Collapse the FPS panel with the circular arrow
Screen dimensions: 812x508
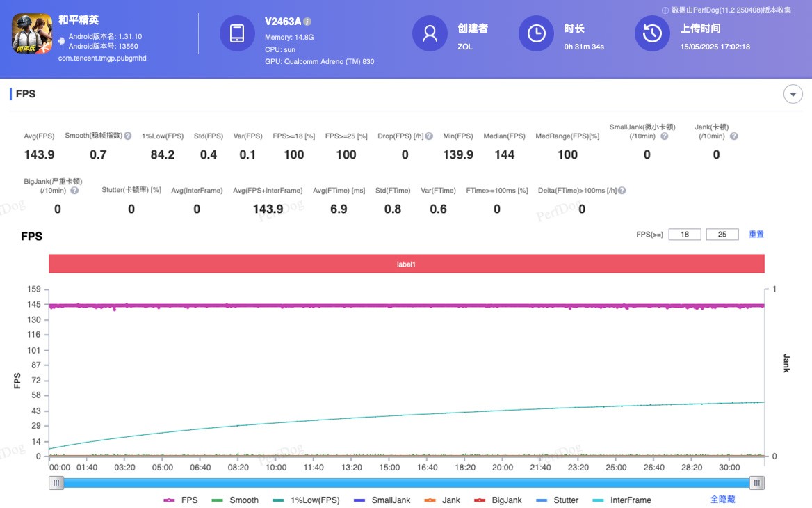tap(793, 93)
